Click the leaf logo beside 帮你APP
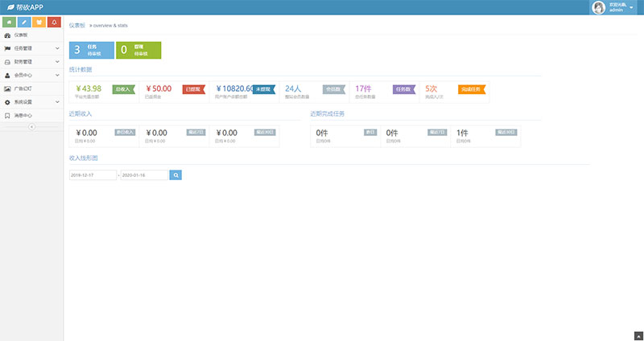The image size is (644, 341). tap(10, 7)
